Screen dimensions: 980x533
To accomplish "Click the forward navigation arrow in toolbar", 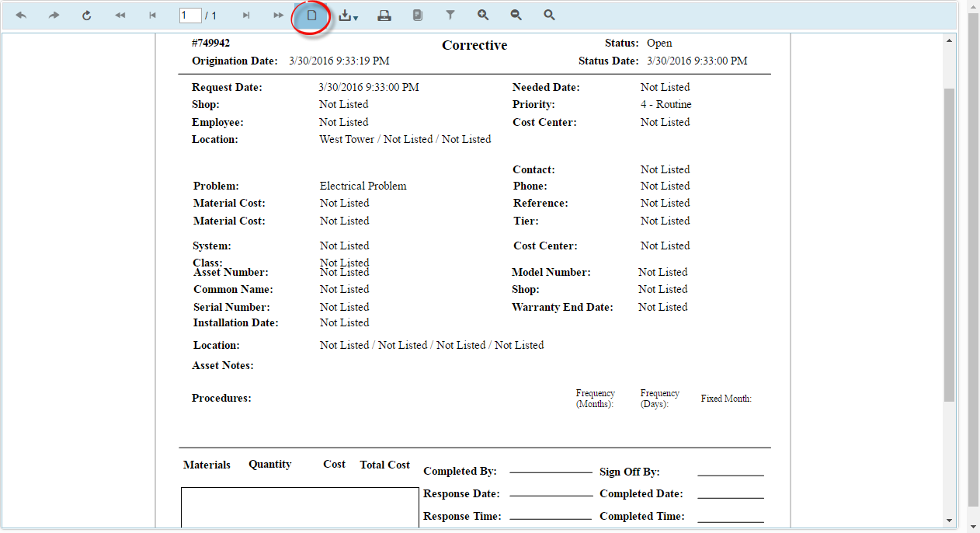I will pos(54,16).
